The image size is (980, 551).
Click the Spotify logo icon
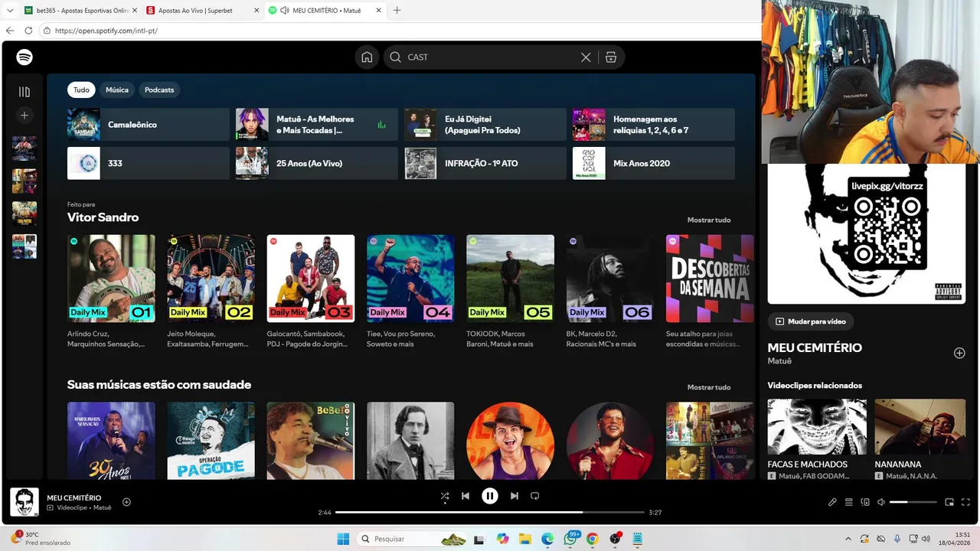coord(24,57)
